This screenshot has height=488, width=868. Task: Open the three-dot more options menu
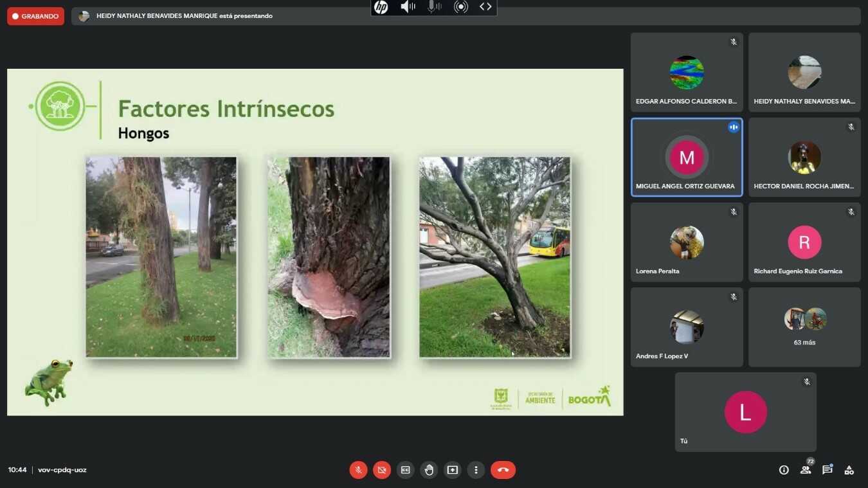pyautogui.click(x=476, y=470)
